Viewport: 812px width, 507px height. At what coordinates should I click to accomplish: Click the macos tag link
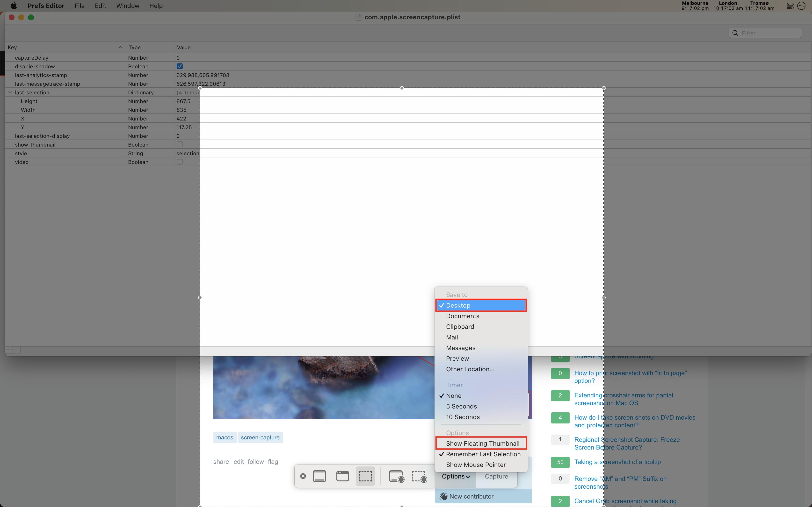[225, 437]
